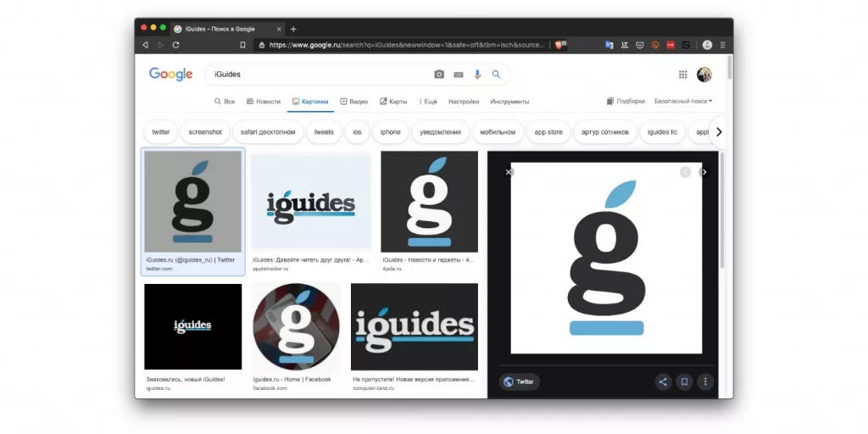Image resolution: width=868 pixels, height=434 pixels.
Task: Open the iguides.ru Знакомьтесь thumbnail
Action: tap(193, 326)
